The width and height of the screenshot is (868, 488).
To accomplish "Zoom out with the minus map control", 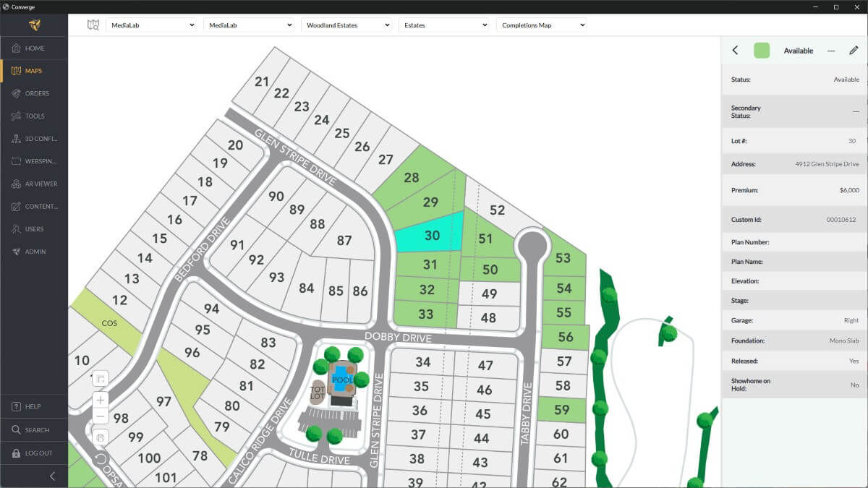I will [101, 416].
